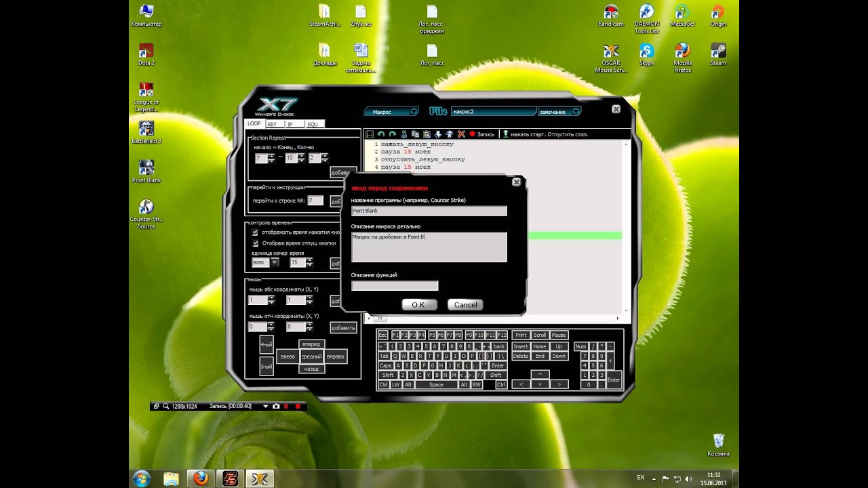Click the средний mouse button

coord(311,357)
